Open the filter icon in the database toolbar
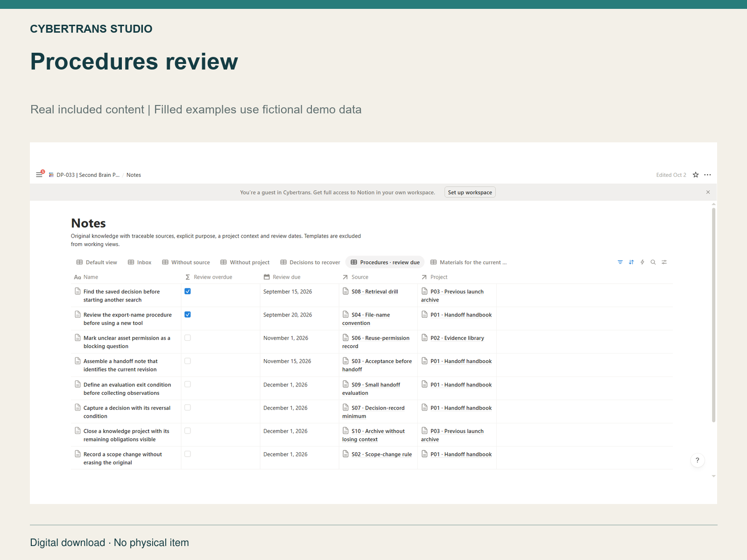The height and width of the screenshot is (560, 747). pos(620,262)
